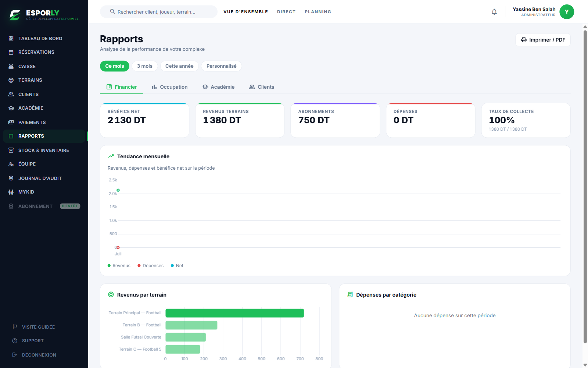
Task: Open Équipe members icon in sidebar
Action: click(x=11, y=164)
